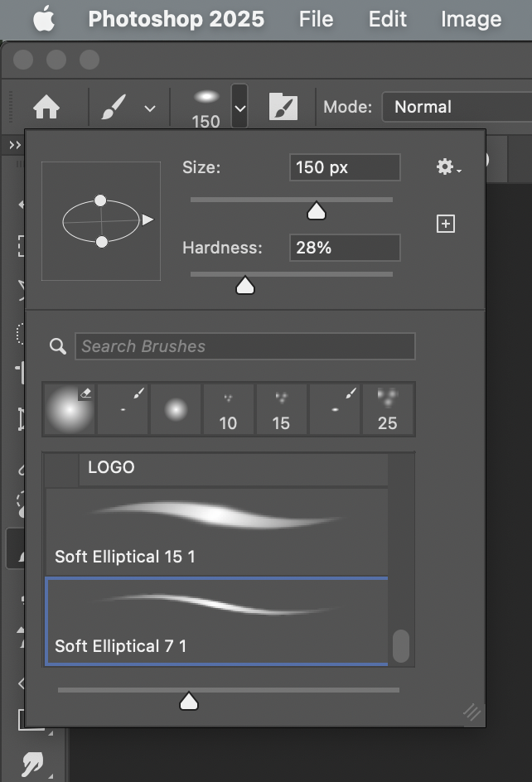Open the Edit menu

(388, 19)
